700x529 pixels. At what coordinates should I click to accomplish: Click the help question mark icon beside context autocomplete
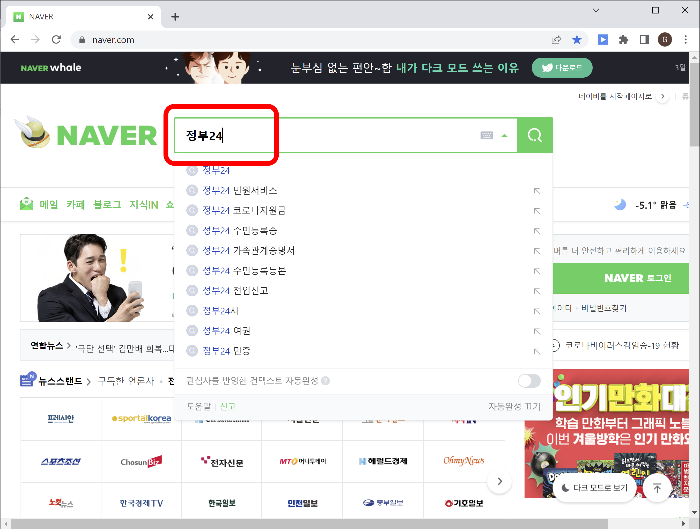[x=325, y=381]
